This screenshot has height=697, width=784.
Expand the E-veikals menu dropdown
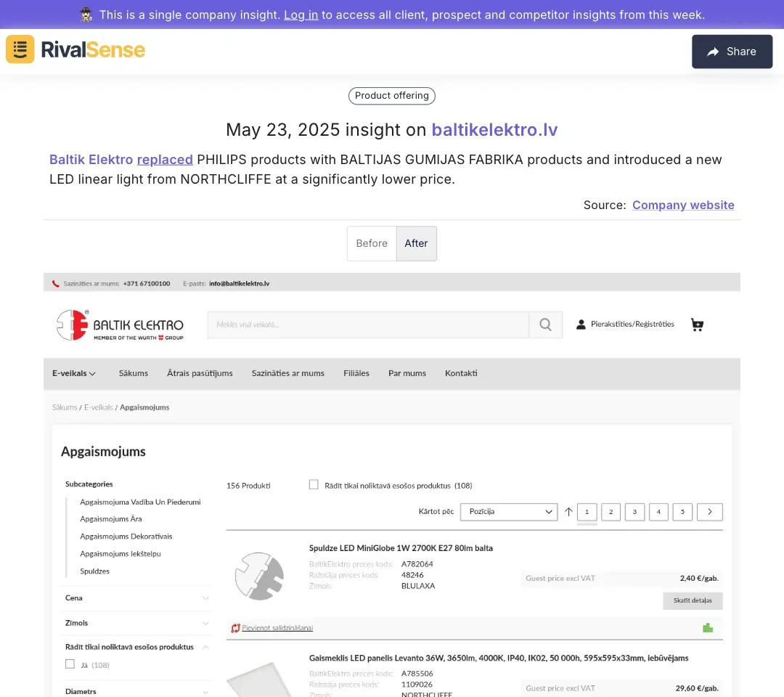click(74, 373)
